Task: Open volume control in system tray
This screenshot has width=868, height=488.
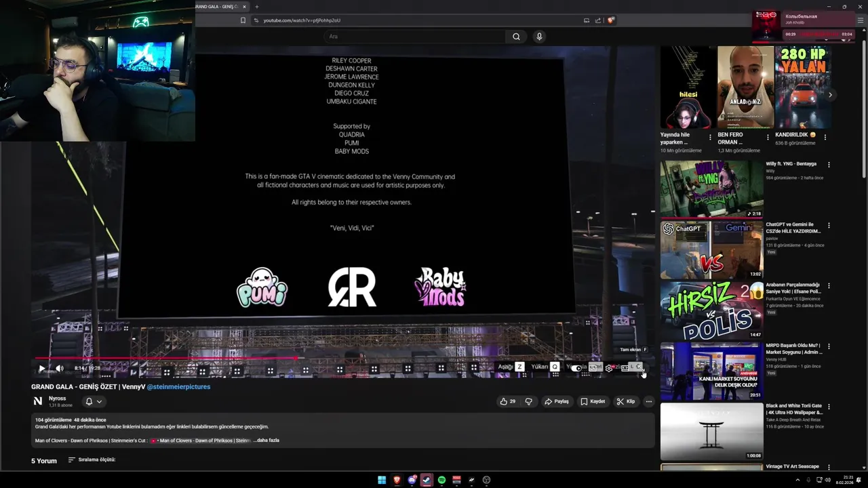Action: pyautogui.click(x=828, y=480)
